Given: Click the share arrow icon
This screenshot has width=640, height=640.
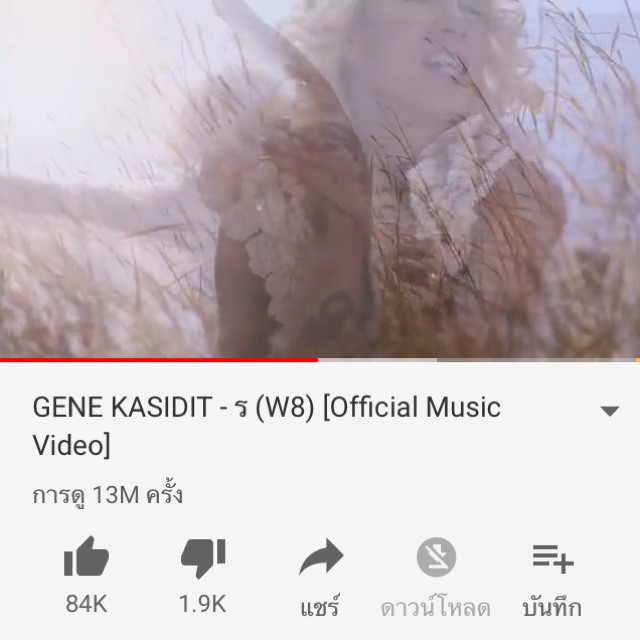Looking at the screenshot, I should [321, 557].
